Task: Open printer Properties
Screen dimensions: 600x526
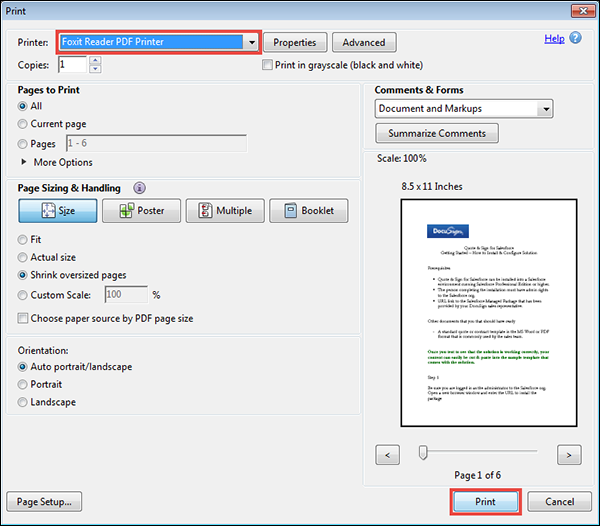Action: coord(295,42)
